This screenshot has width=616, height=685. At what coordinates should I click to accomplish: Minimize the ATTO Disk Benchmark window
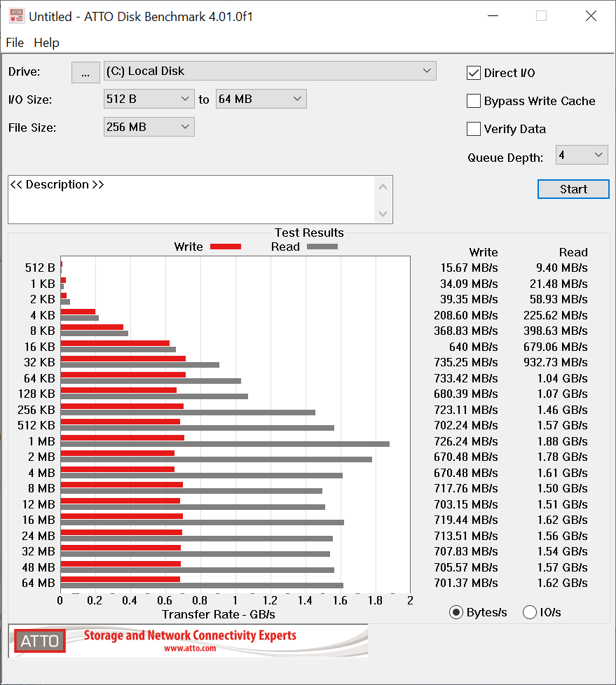(491, 16)
